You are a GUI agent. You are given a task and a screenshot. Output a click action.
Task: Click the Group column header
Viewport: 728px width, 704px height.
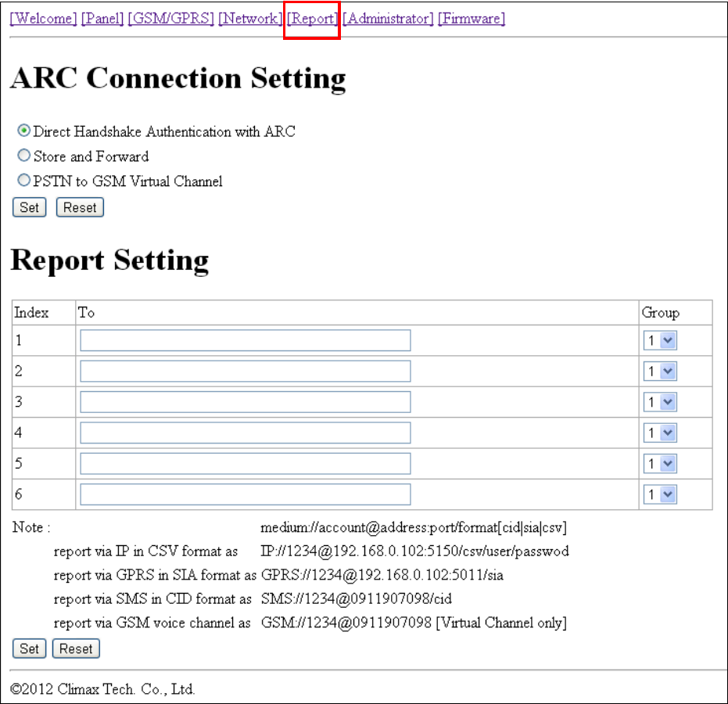tap(660, 313)
